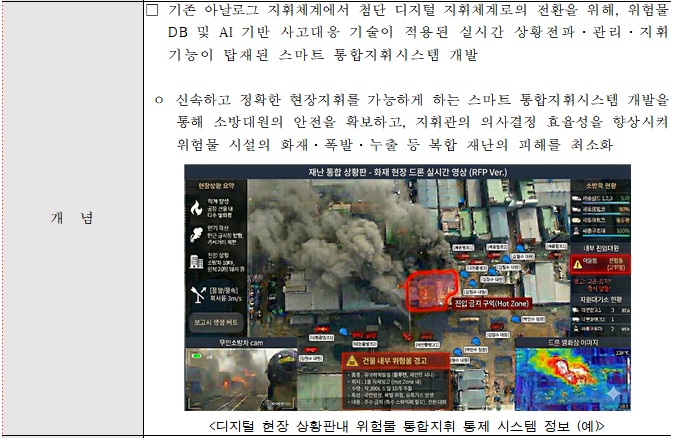Screen dimensions: 682x438
Task: Click the red alert box under 내부 진입대원
Action: click(x=600, y=264)
